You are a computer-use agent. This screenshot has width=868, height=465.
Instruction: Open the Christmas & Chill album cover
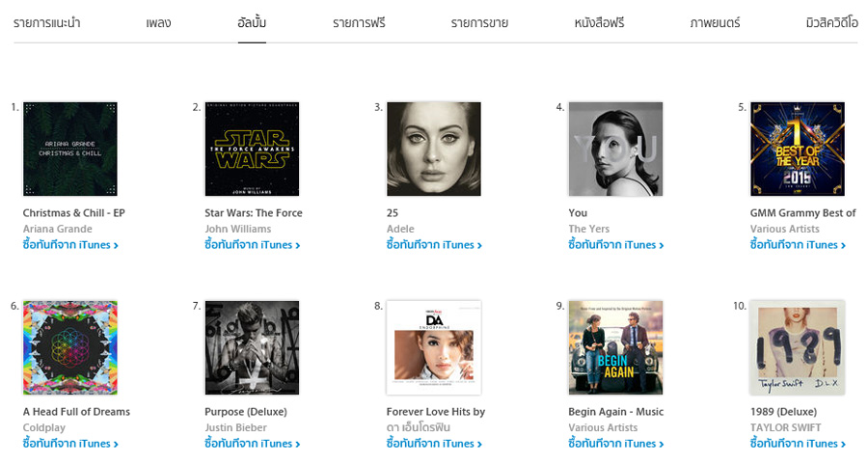pos(69,150)
